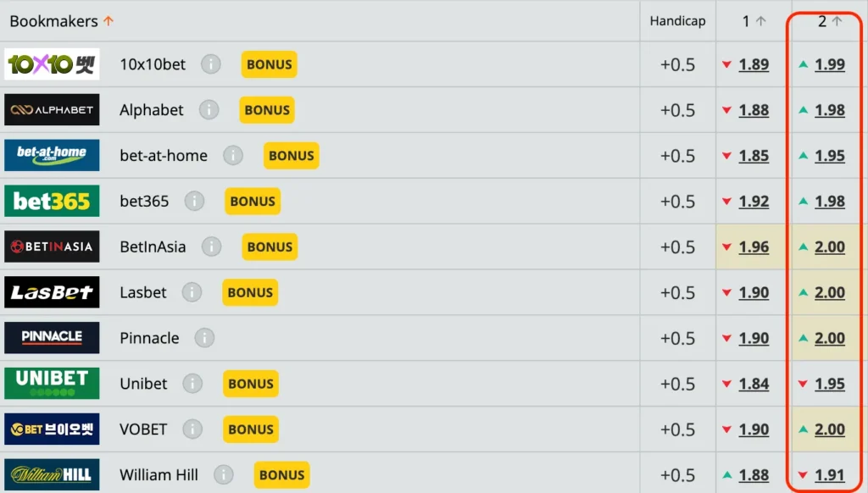Click Pinnacle odds 2.00
The height and width of the screenshot is (493, 868).
(829, 338)
